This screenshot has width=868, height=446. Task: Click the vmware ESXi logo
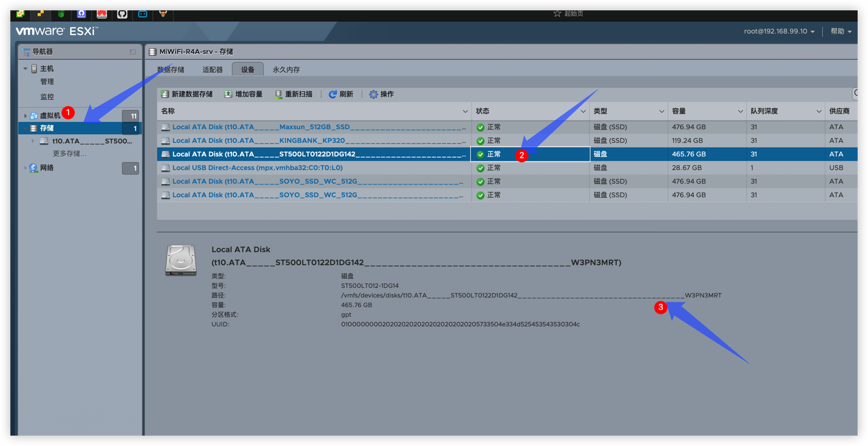pos(57,31)
